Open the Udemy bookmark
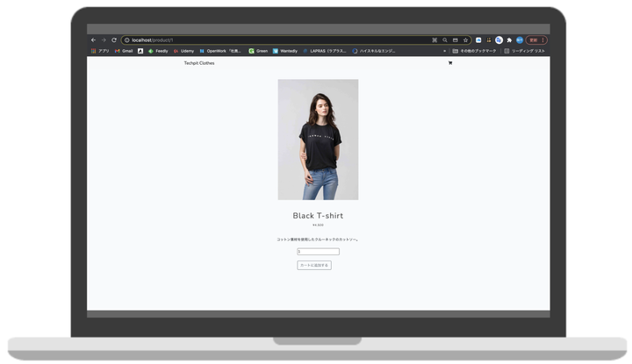The width and height of the screenshot is (632, 364). pos(183,51)
